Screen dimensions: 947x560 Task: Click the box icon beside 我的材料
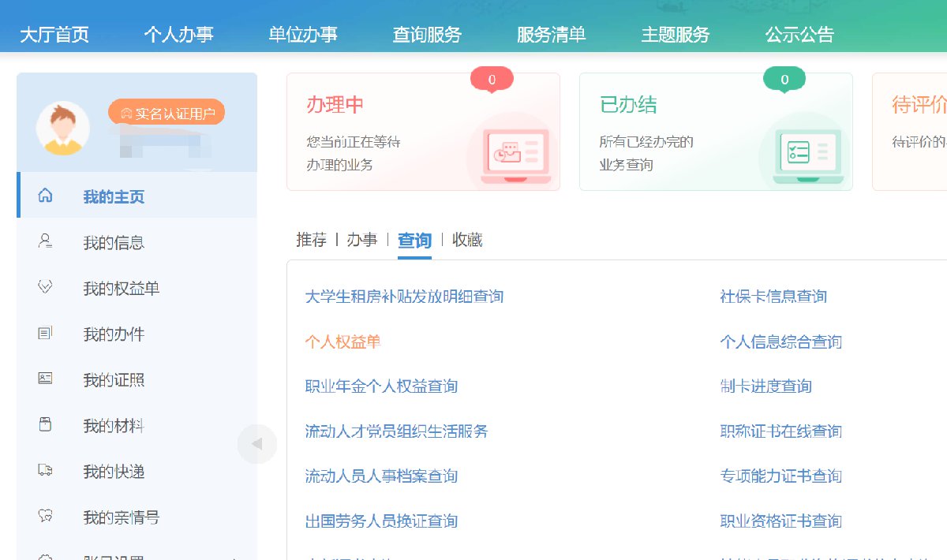(45, 425)
